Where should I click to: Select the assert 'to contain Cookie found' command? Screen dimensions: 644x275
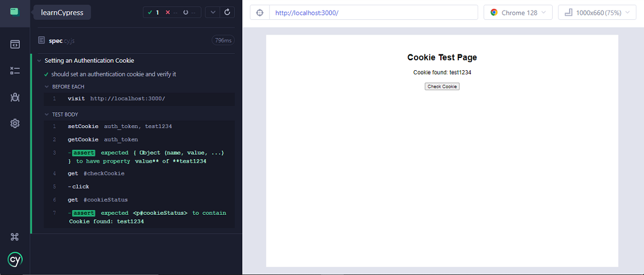pyautogui.click(x=139, y=217)
